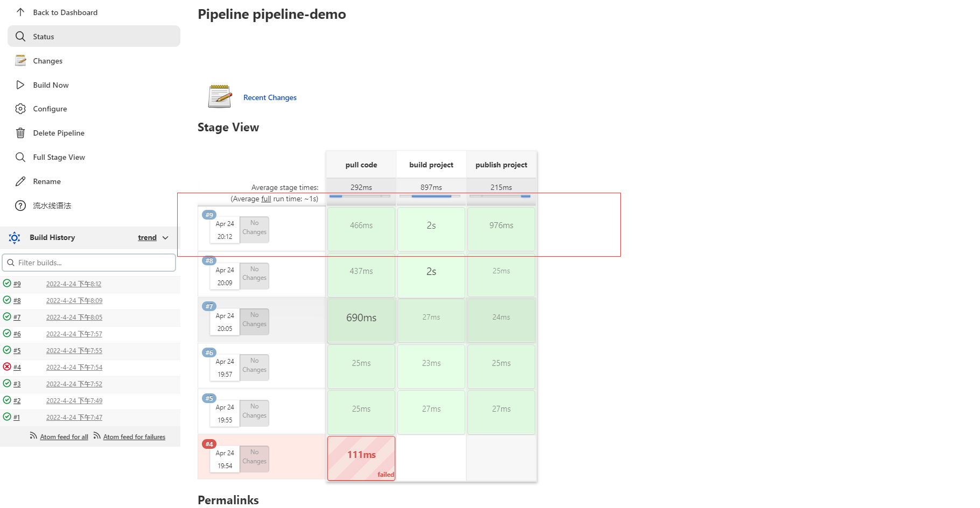980x508 pixels.
Task: Click No Changes box for build #7
Action: tap(254, 321)
